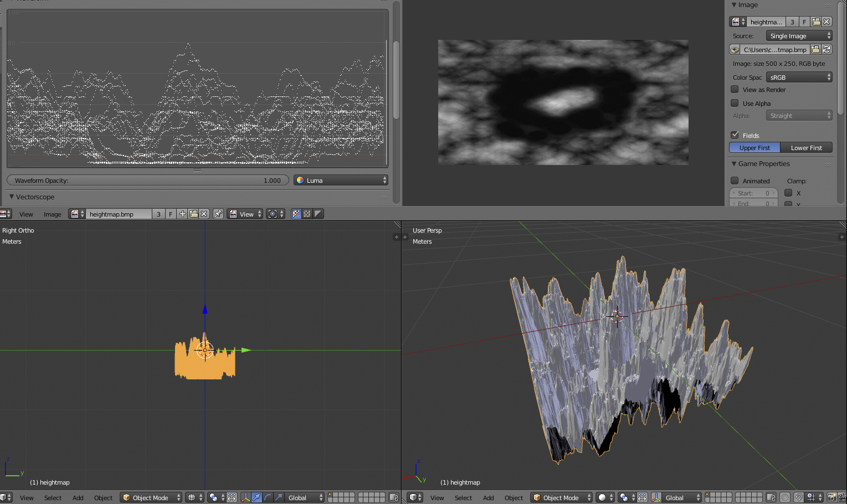Select color and alpha channel draw icon
This screenshot has height=504, width=847.
[x=296, y=214]
